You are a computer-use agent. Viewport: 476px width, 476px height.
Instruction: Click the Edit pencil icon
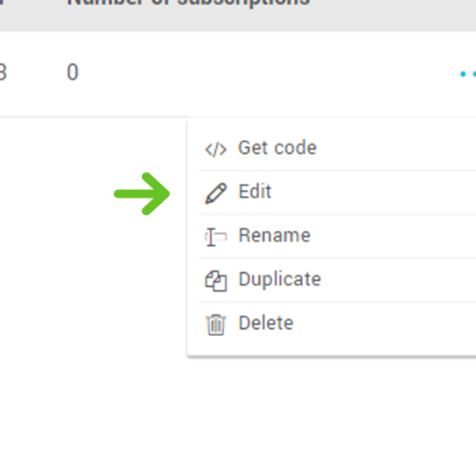click(x=216, y=193)
